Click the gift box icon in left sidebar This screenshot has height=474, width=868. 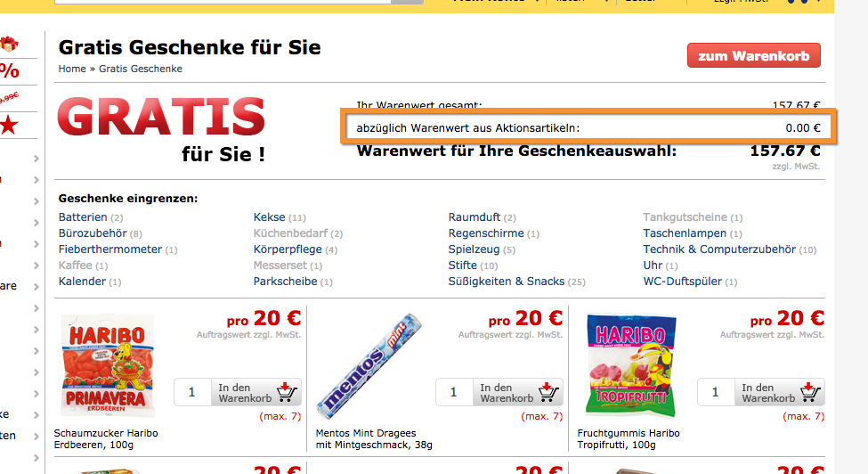9,44
